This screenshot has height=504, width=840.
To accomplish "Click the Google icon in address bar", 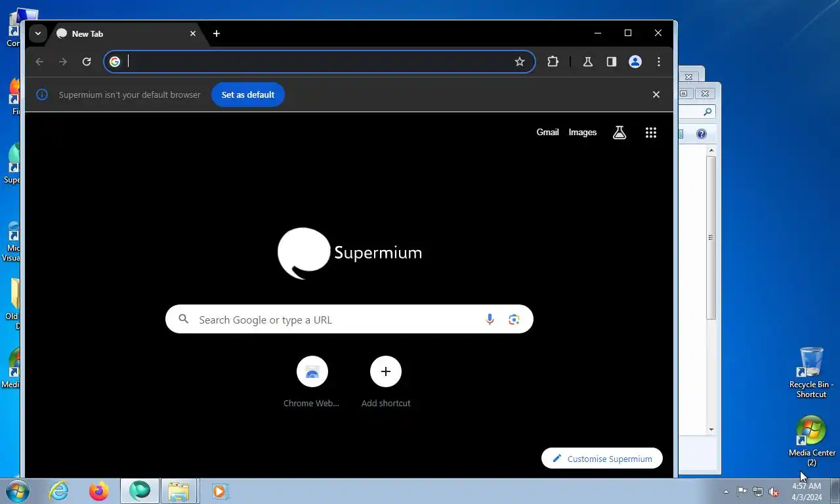I will click(x=115, y=62).
